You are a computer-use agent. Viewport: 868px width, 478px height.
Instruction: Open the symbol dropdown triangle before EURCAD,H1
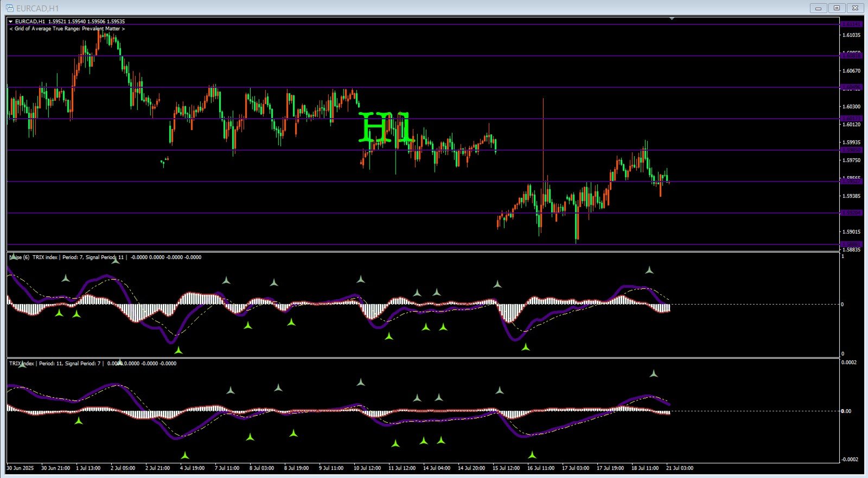coord(11,22)
